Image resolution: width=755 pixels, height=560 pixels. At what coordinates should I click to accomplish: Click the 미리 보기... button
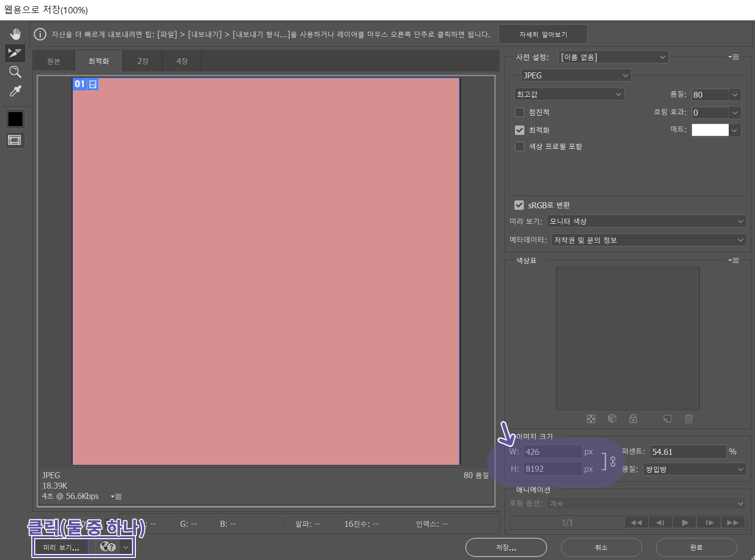(x=62, y=547)
